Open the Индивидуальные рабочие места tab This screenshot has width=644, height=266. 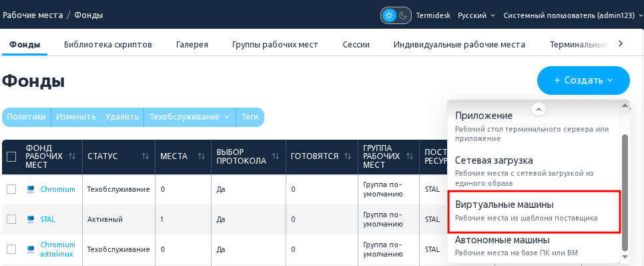(459, 44)
